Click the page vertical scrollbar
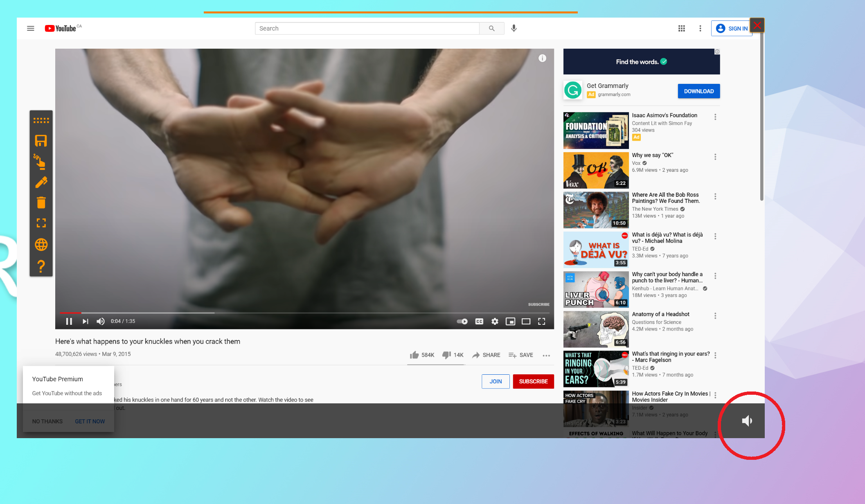Image resolution: width=865 pixels, height=504 pixels. click(761, 117)
